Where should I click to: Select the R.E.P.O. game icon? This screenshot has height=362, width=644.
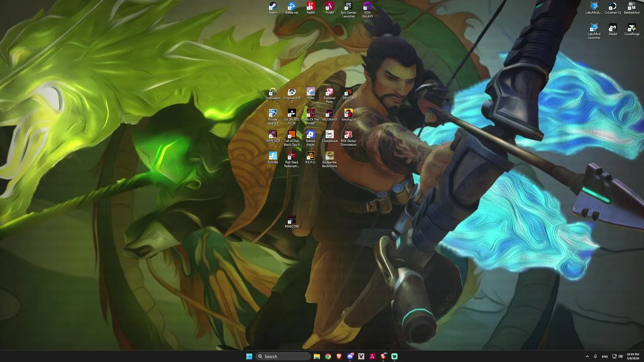point(310,158)
